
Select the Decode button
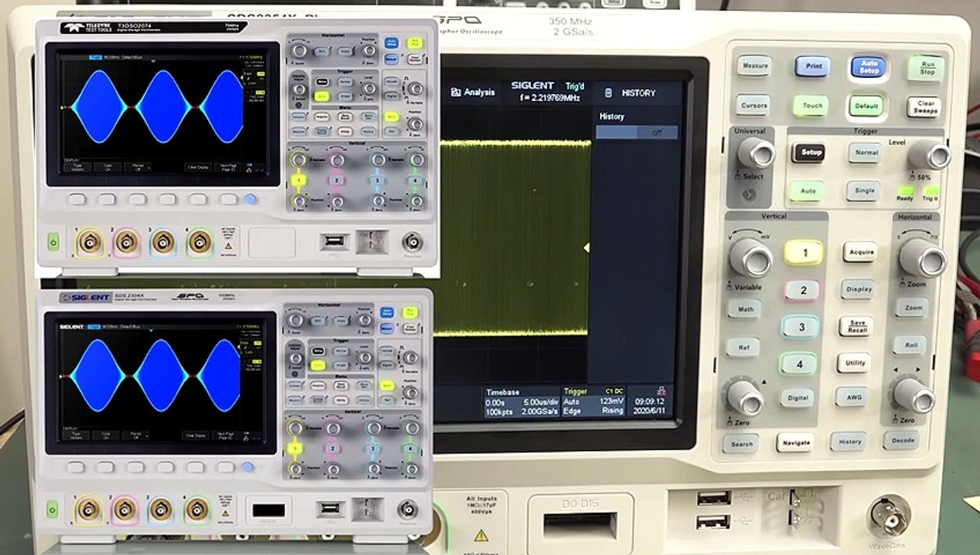(901, 440)
